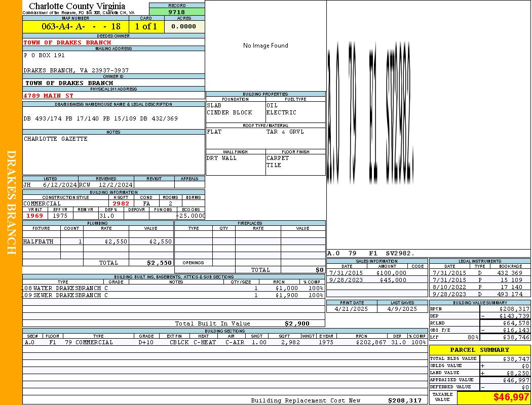The image size is (532, 405).
Task: Click the green record number 9718
Action: (x=177, y=12)
